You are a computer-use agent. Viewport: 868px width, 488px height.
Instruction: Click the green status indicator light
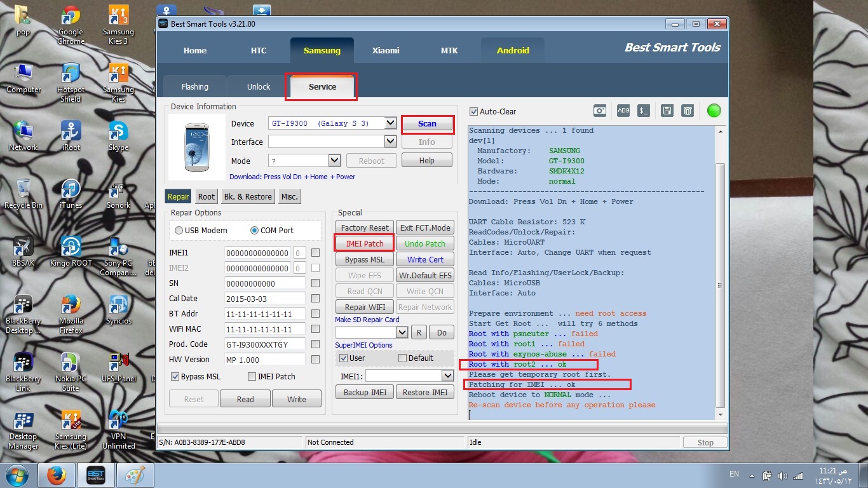pos(714,111)
